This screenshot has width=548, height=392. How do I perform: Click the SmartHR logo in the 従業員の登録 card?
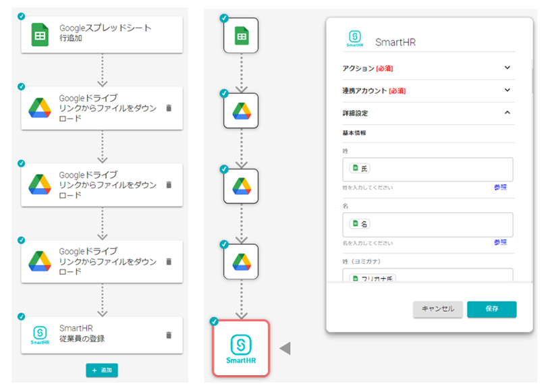[x=40, y=335]
